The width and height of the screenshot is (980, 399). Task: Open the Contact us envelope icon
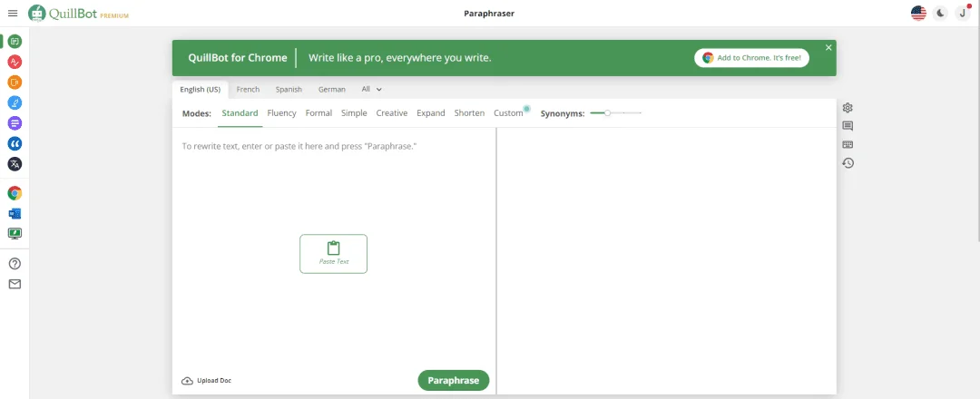[x=15, y=284]
